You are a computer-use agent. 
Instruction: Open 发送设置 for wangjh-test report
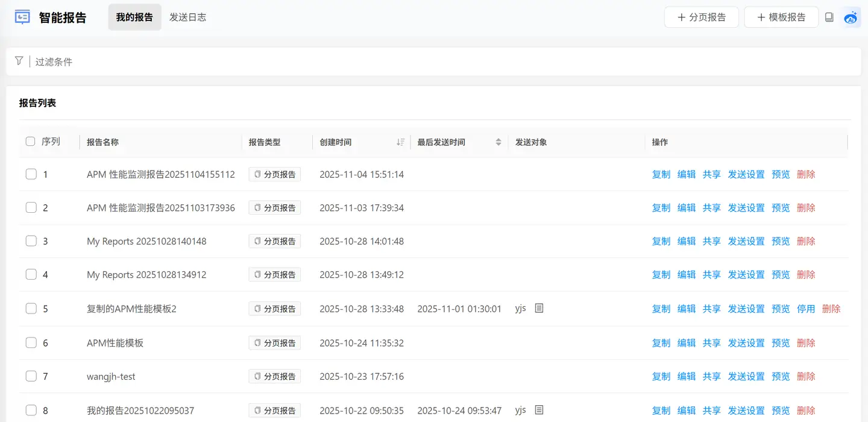(x=746, y=376)
